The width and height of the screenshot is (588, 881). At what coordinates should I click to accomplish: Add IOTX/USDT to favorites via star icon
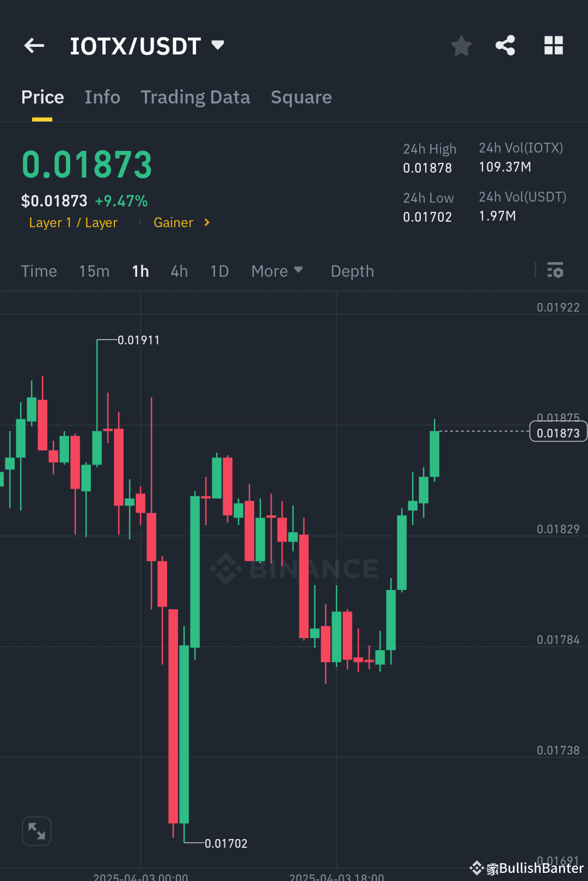[x=461, y=46]
